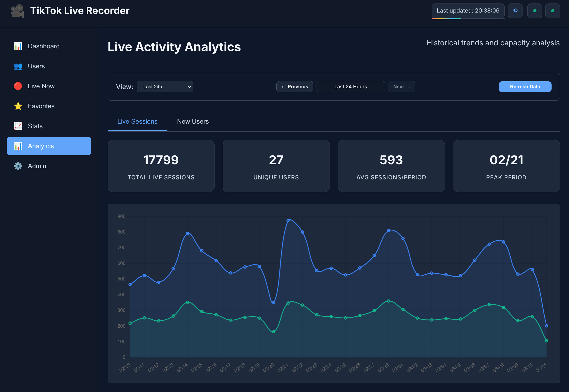Click the camera logo icon in header
This screenshot has height=392, width=569.
18,11
